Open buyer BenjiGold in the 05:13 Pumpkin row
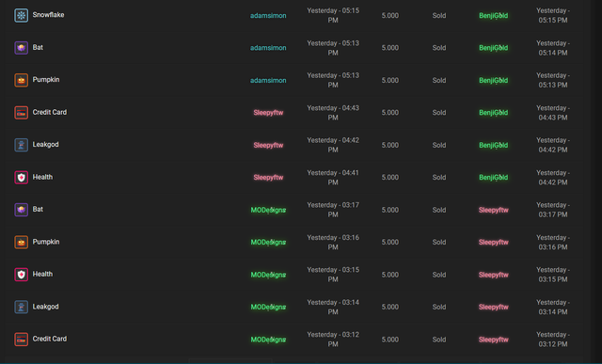 click(x=493, y=81)
